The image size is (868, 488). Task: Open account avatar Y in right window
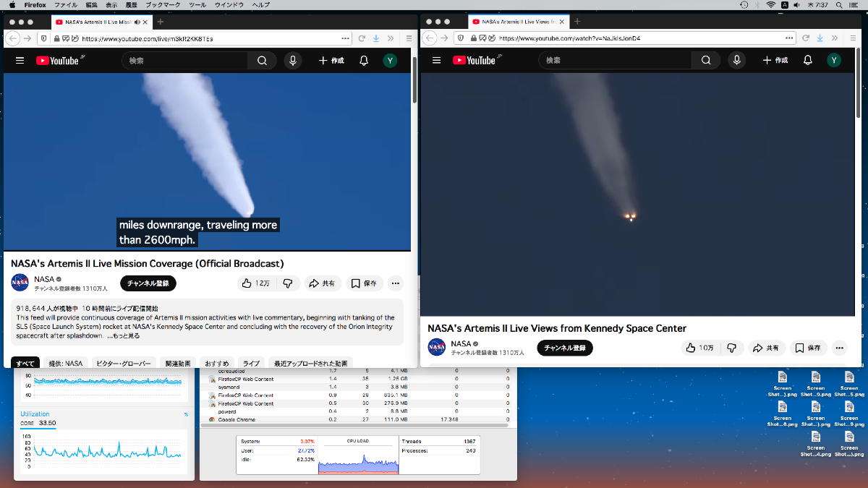tap(834, 61)
